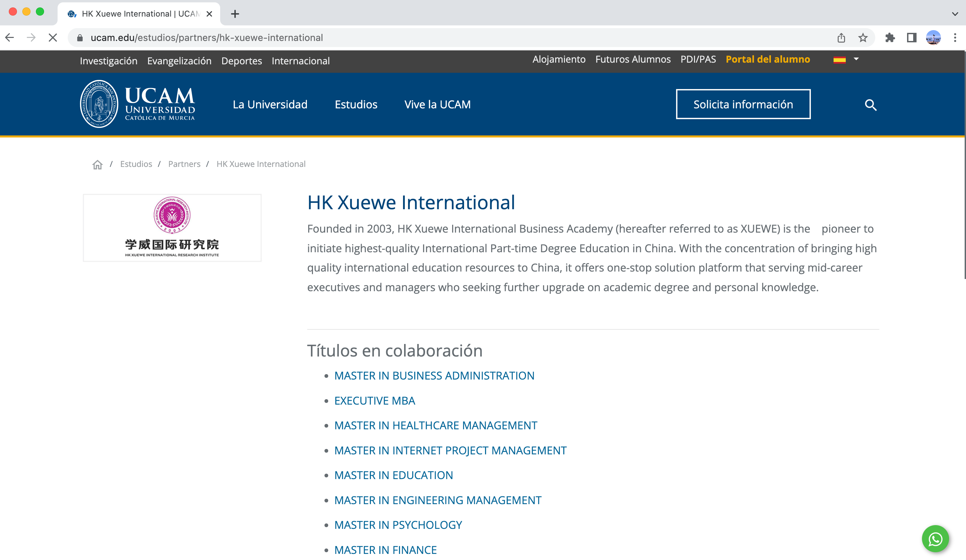Click the UCAM university logo
Image resolution: width=966 pixels, height=560 pixels.
[137, 104]
